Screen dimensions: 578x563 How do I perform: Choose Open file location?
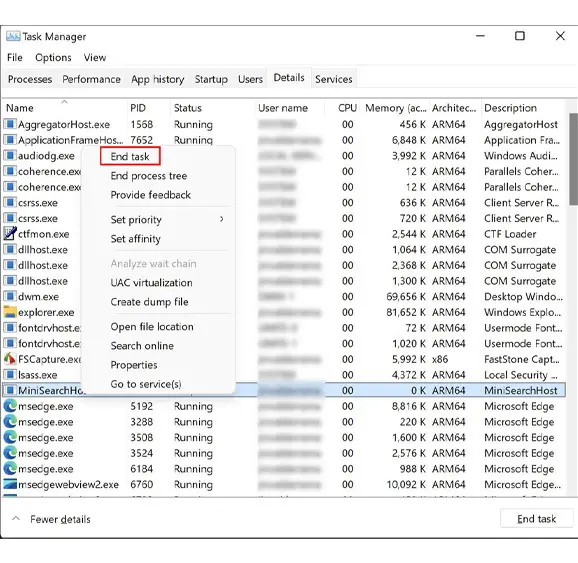click(152, 326)
